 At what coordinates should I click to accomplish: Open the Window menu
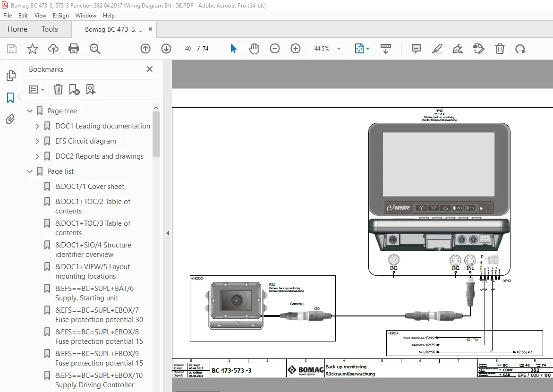85,16
